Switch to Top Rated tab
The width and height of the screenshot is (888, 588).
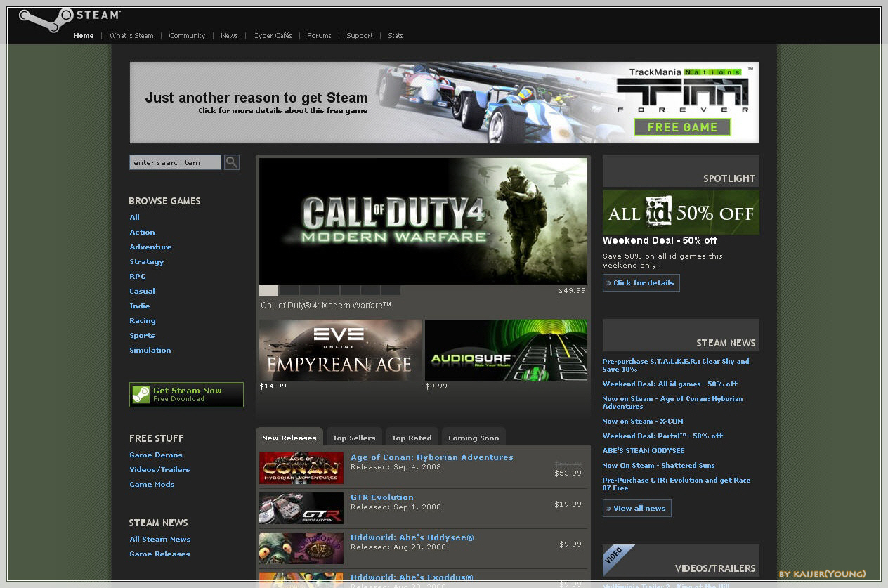click(412, 437)
